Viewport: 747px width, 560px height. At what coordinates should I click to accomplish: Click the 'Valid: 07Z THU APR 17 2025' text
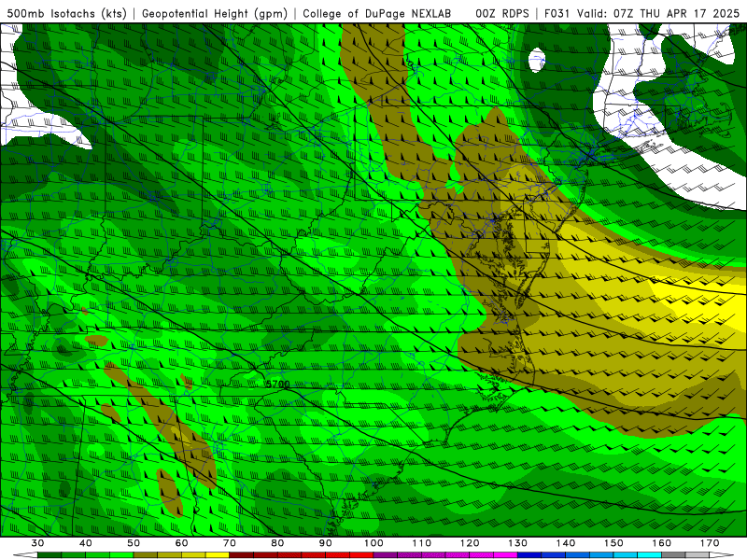[x=658, y=13]
